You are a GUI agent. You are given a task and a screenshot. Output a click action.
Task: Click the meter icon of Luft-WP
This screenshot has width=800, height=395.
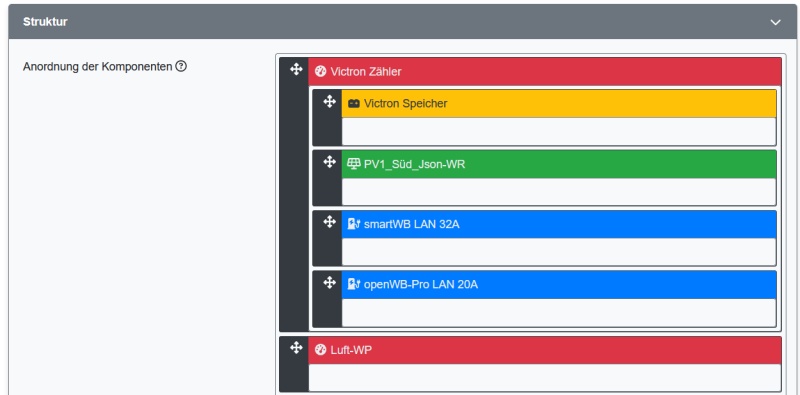320,350
